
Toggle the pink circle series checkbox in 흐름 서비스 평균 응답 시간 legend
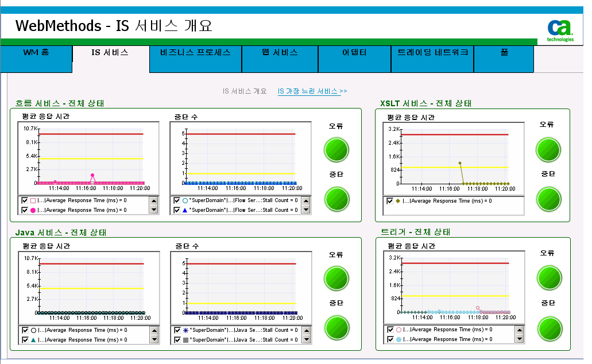[25, 210]
